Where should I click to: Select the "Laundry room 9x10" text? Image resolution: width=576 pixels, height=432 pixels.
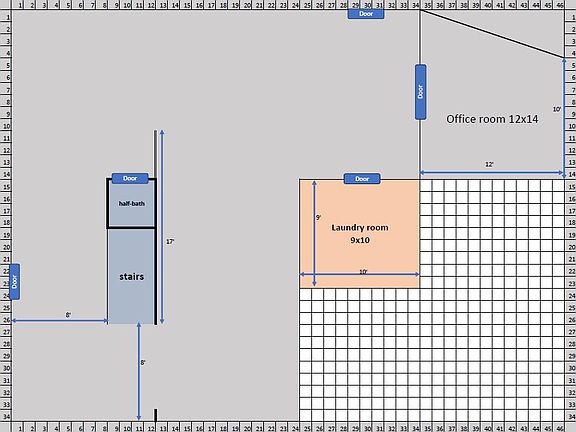(360, 234)
